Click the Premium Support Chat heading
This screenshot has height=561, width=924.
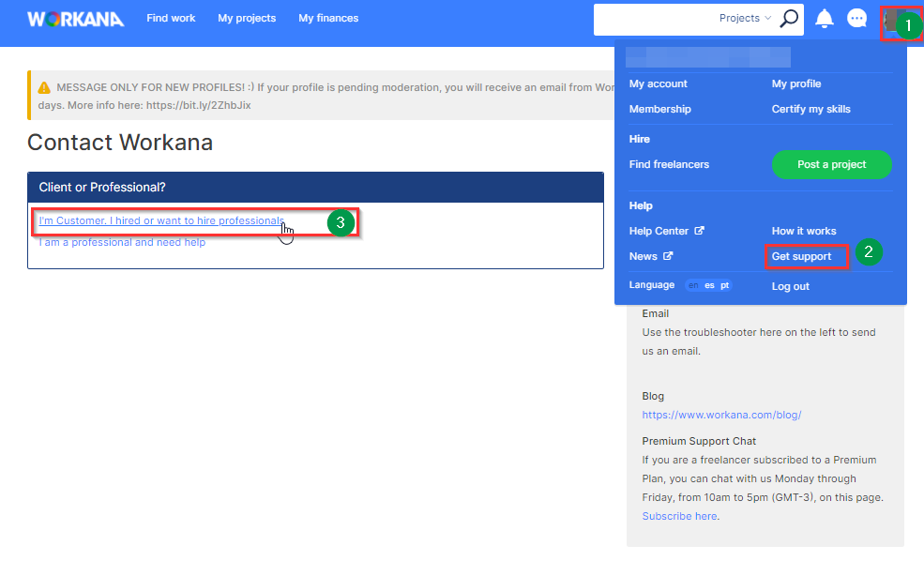699,441
